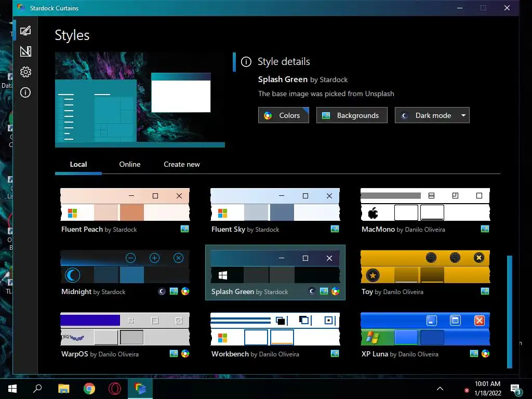Open the Styles section in the sidebar
The height and width of the screenshot is (399, 532).
click(25, 31)
